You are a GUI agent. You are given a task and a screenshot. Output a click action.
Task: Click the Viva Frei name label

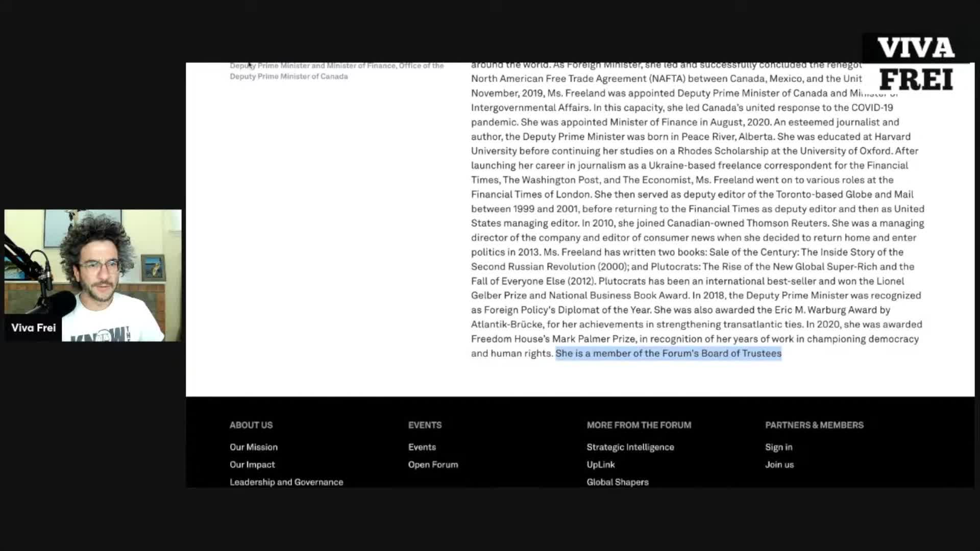(34, 328)
